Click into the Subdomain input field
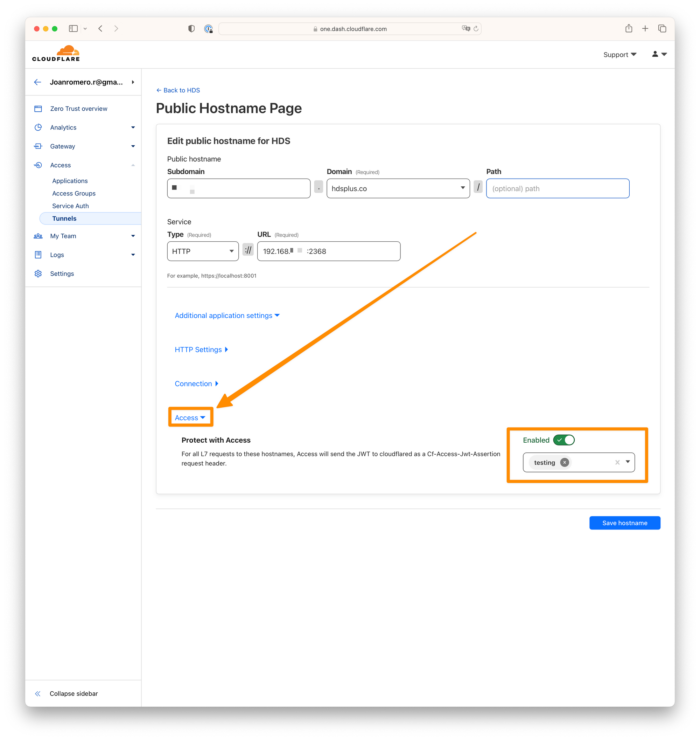 [239, 188]
